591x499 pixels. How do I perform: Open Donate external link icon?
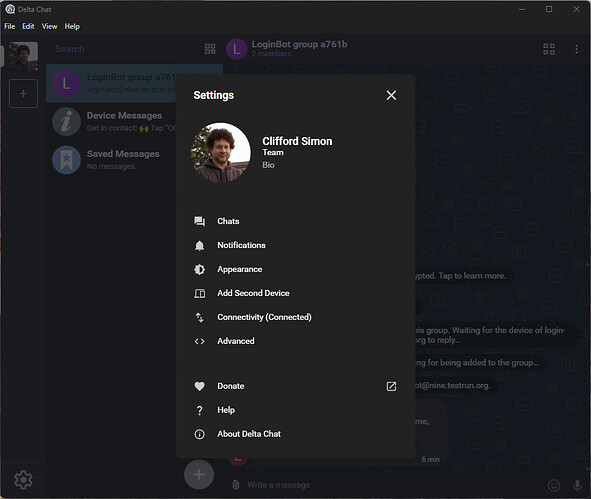tap(391, 386)
